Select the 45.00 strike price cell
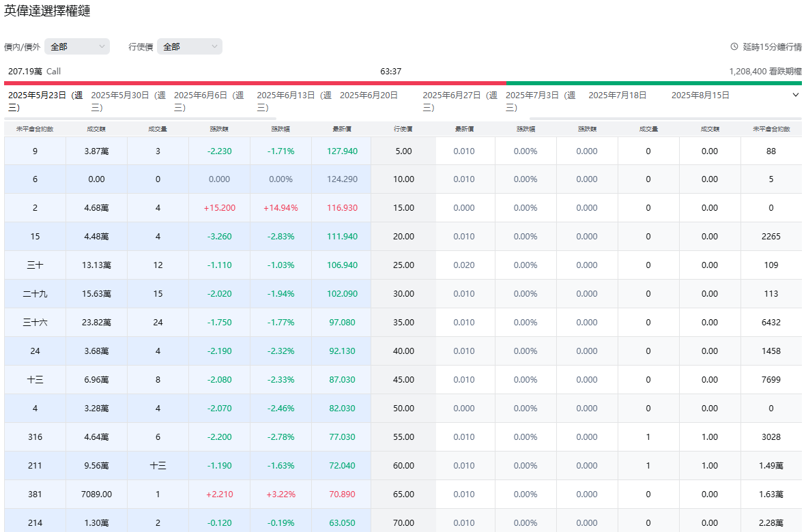 403,380
